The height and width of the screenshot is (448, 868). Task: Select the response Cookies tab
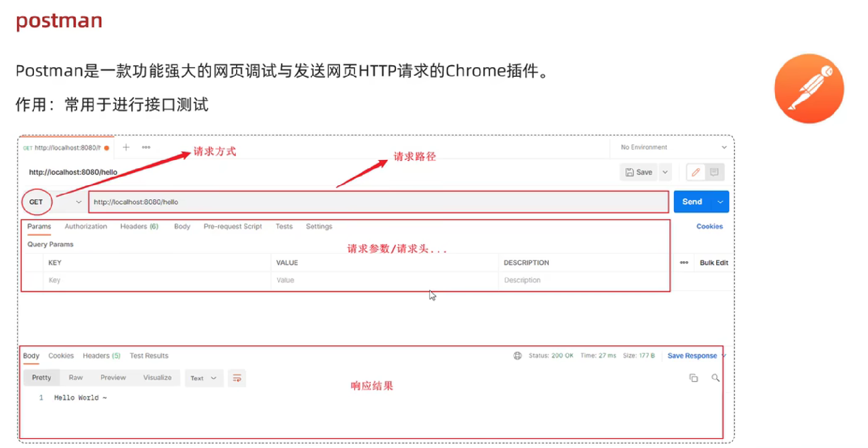(61, 356)
